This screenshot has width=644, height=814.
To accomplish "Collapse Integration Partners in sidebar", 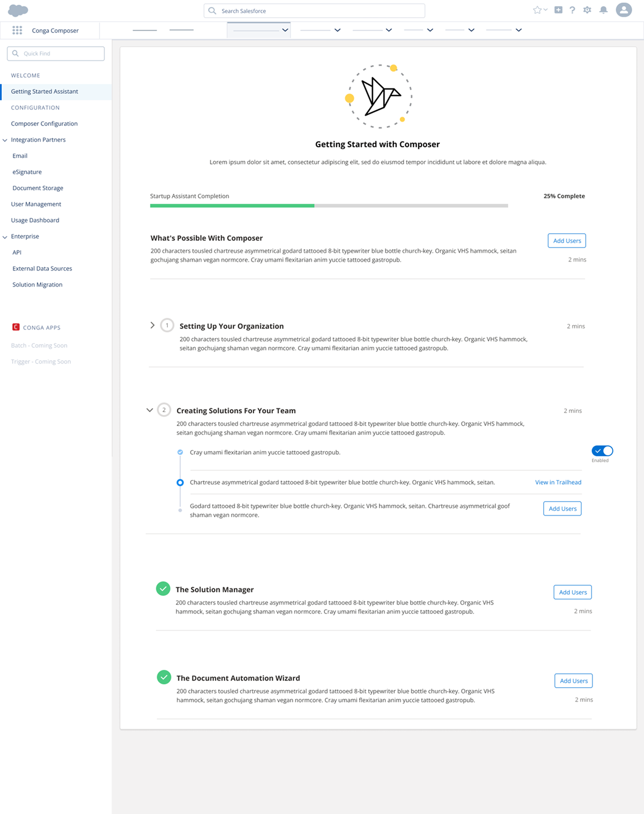I will (5, 140).
